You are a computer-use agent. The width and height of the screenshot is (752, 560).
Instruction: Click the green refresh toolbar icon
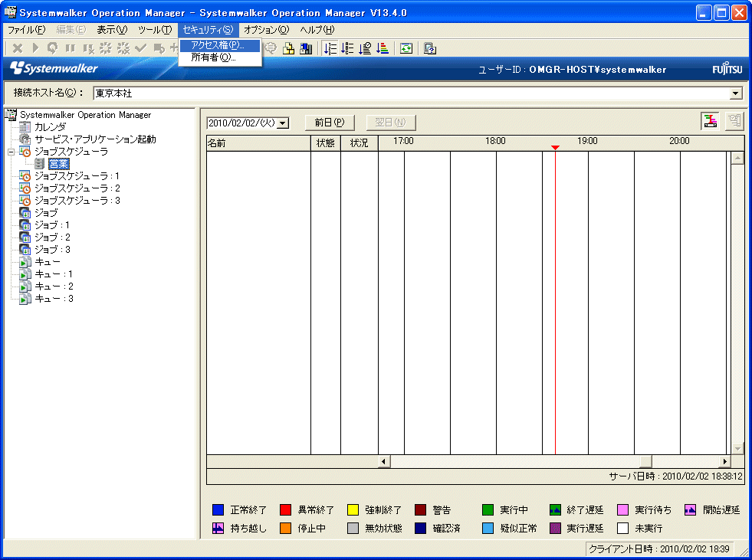tap(406, 48)
